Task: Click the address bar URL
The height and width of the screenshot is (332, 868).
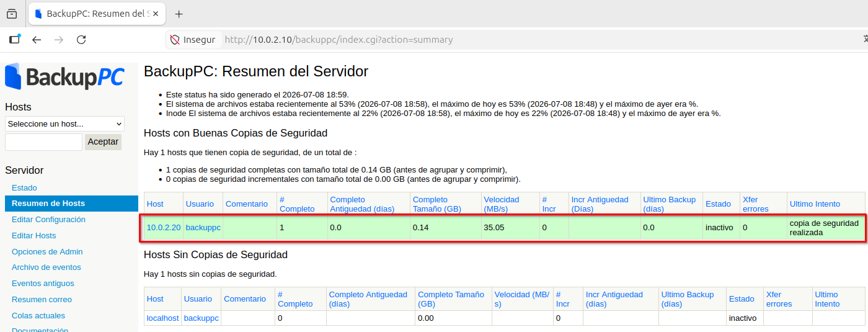Action: (339, 40)
